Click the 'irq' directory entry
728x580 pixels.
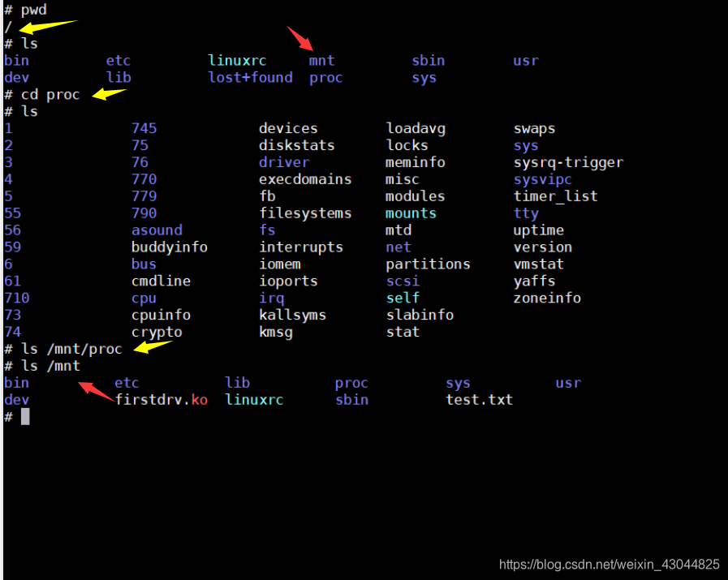pyautogui.click(x=272, y=299)
